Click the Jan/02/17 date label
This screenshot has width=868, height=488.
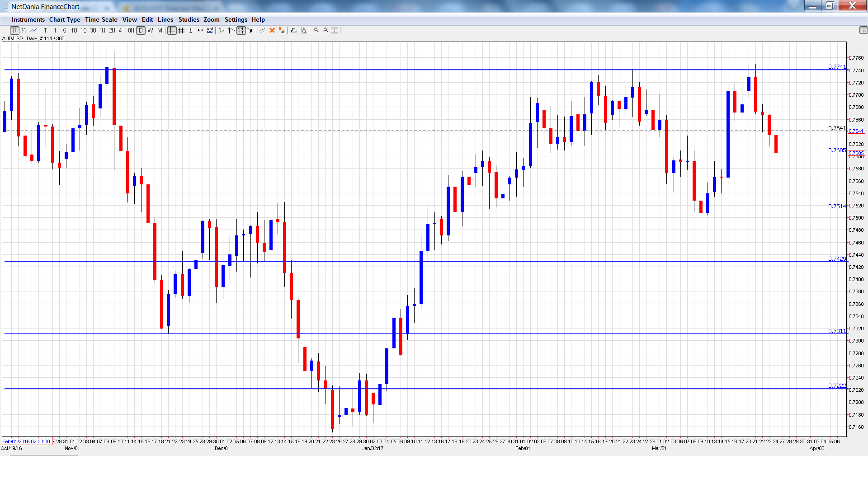point(373,448)
